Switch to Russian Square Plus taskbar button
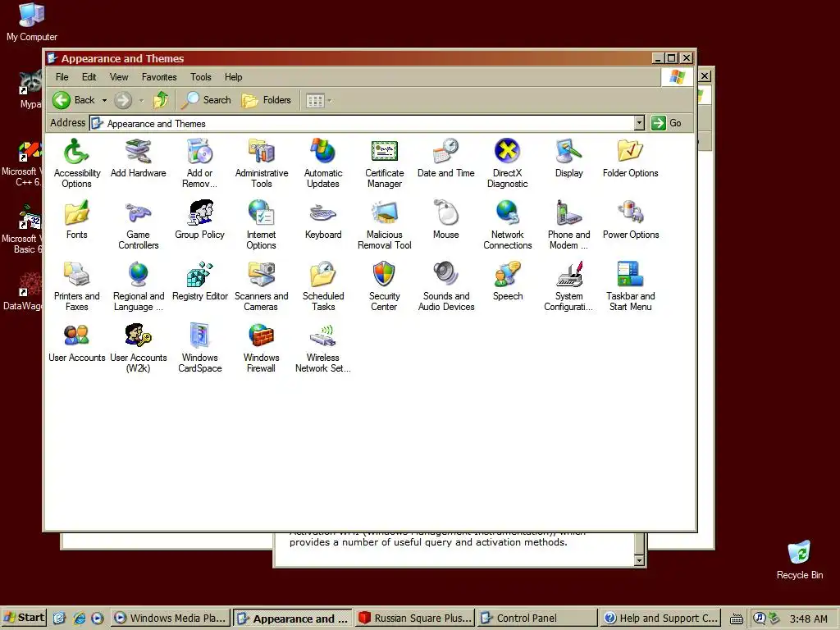The image size is (840, 630). (416, 619)
